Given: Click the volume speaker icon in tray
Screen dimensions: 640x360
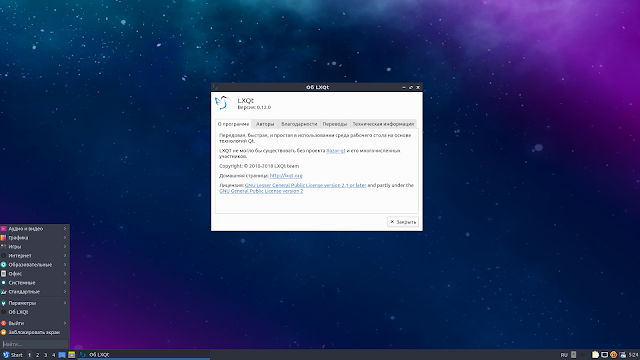Looking at the screenshot, I should tap(583, 355).
